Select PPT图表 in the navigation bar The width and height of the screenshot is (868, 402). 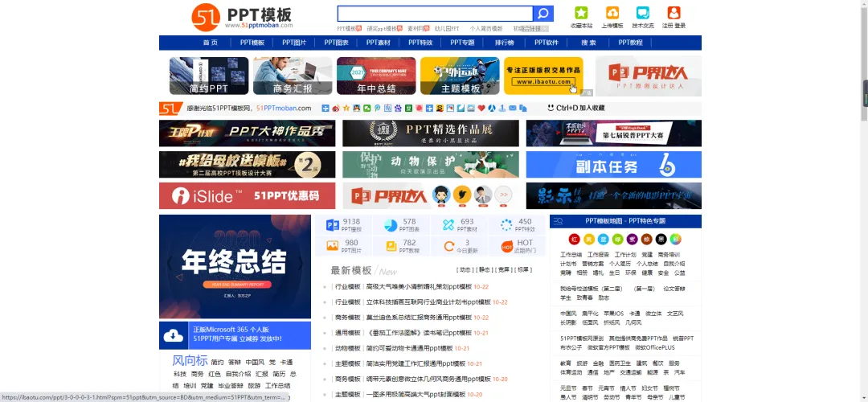[337, 43]
